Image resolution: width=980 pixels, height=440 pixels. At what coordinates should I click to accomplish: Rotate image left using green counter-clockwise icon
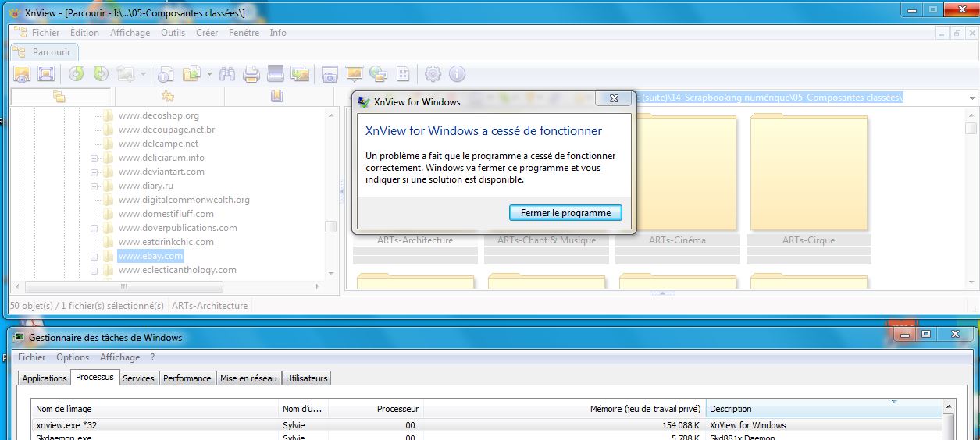tap(76, 74)
